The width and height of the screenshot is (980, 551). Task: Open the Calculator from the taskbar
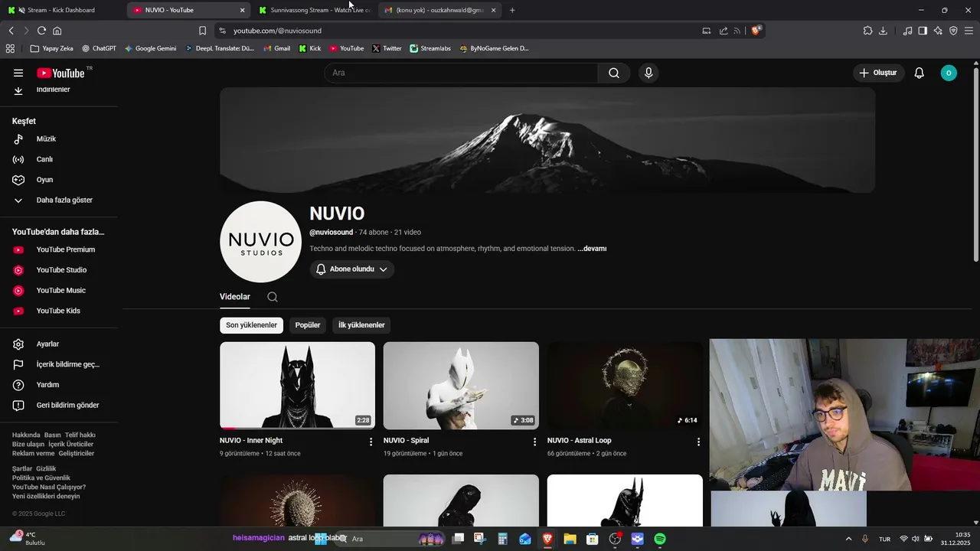(x=502, y=539)
